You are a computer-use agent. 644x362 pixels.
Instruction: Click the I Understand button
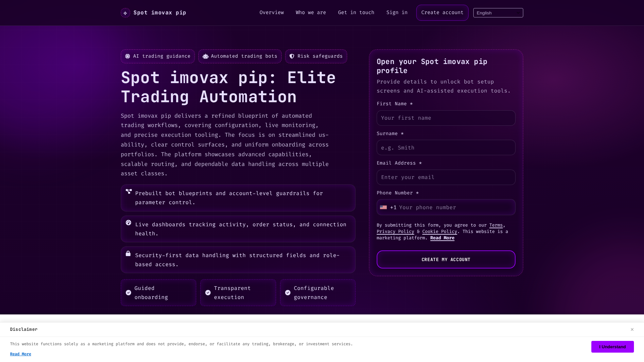coord(612,347)
